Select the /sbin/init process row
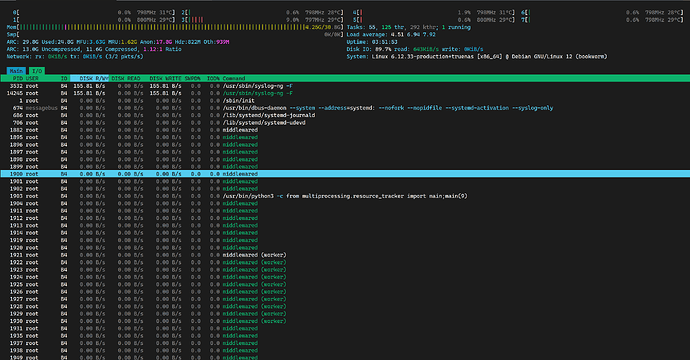Viewport: 690px width, 360px height. click(x=345, y=101)
